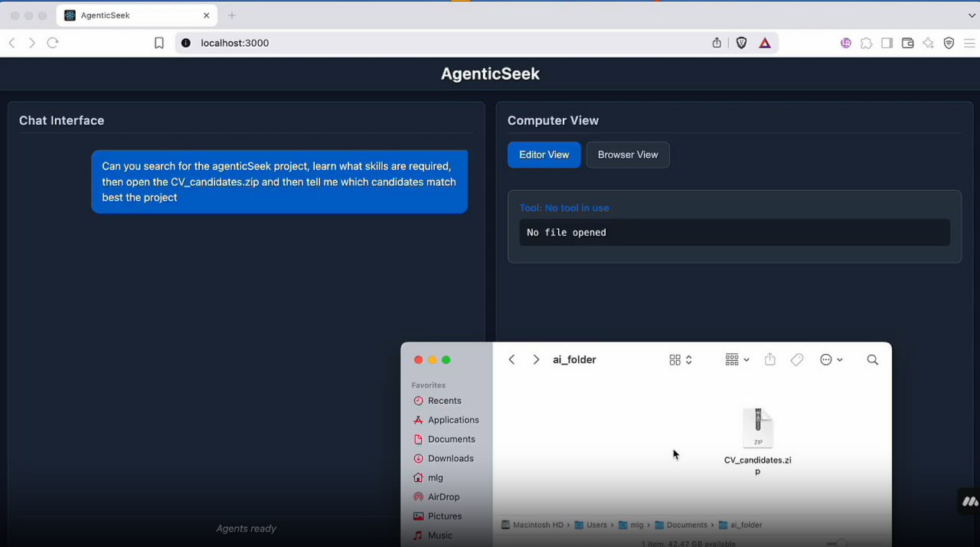Image resolution: width=980 pixels, height=547 pixels.
Task: Open the Finder more actions menu
Action: (x=831, y=359)
